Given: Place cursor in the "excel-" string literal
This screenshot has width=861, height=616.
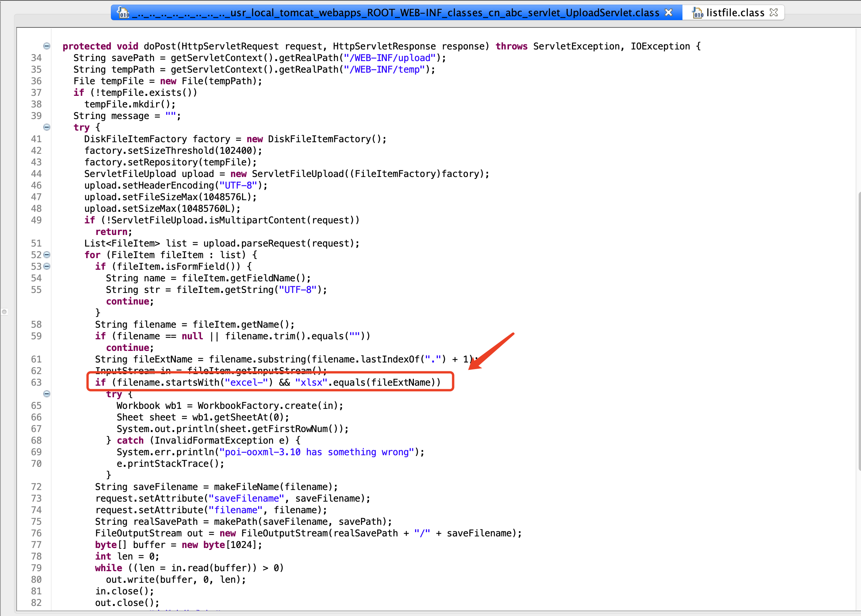Looking at the screenshot, I should [246, 382].
